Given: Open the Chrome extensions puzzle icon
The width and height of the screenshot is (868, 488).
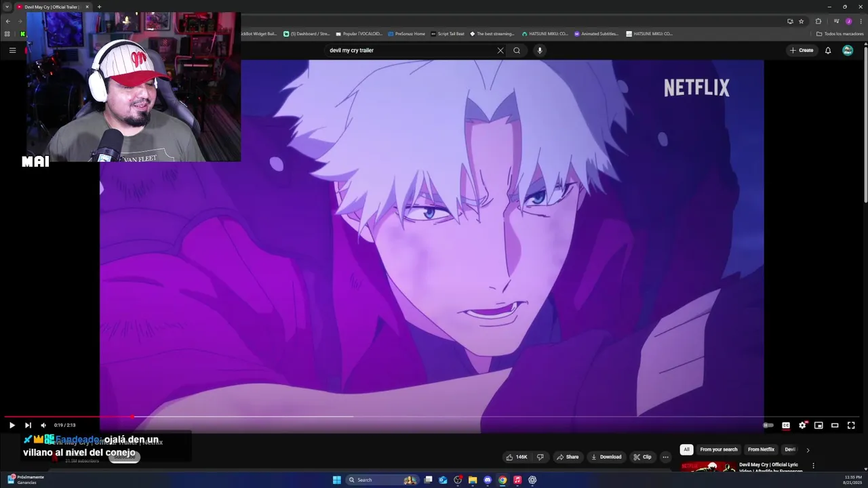Looking at the screenshot, I should (818, 21).
